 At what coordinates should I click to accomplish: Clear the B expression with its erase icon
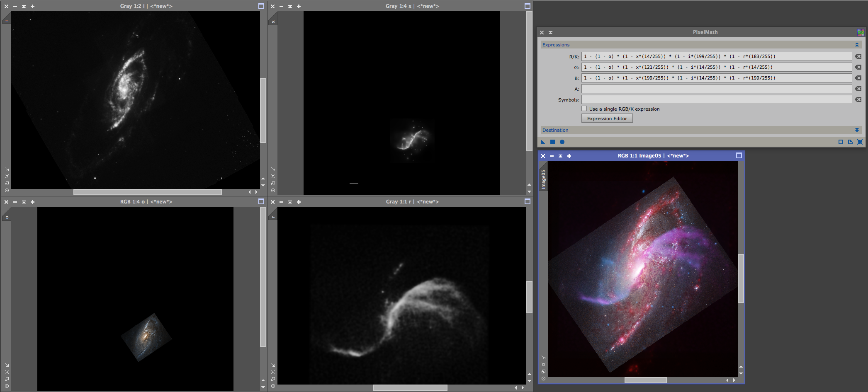(x=858, y=78)
